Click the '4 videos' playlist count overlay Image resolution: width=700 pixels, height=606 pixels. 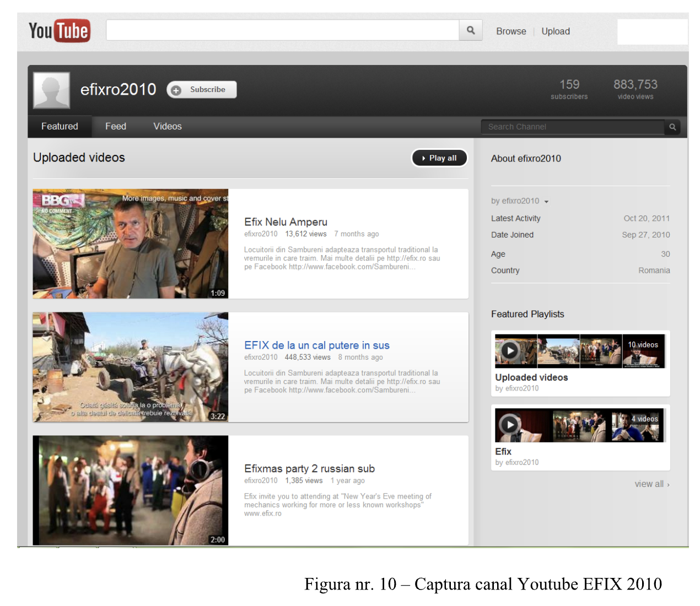coord(644,419)
